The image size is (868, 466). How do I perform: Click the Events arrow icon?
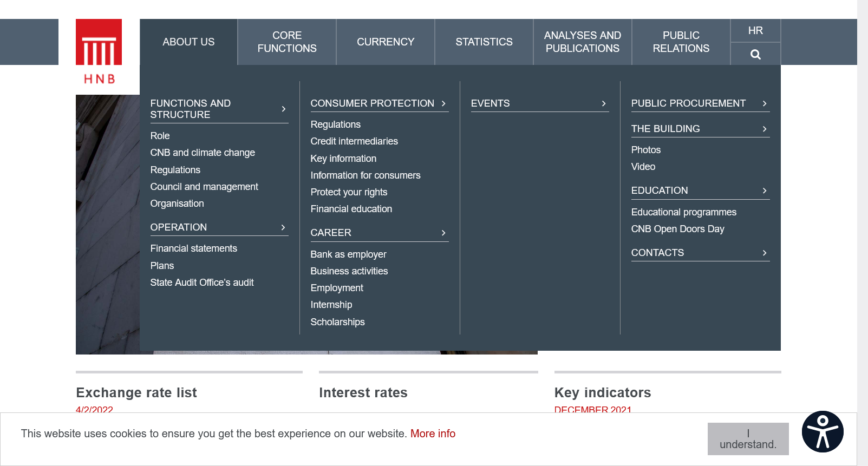(x=604, y=103)
